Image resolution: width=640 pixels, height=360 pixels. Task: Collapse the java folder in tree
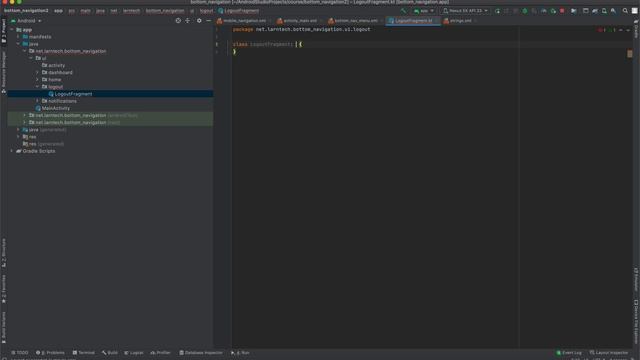point(18,44)
